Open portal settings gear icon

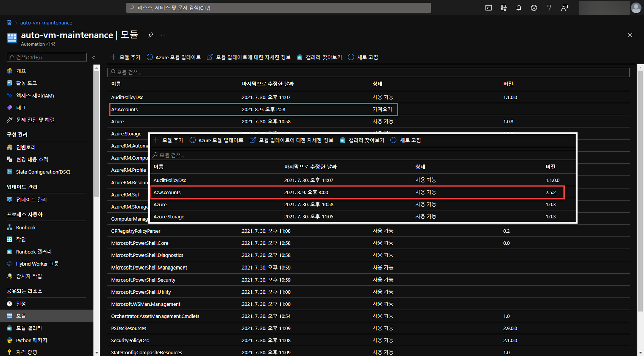534,8
